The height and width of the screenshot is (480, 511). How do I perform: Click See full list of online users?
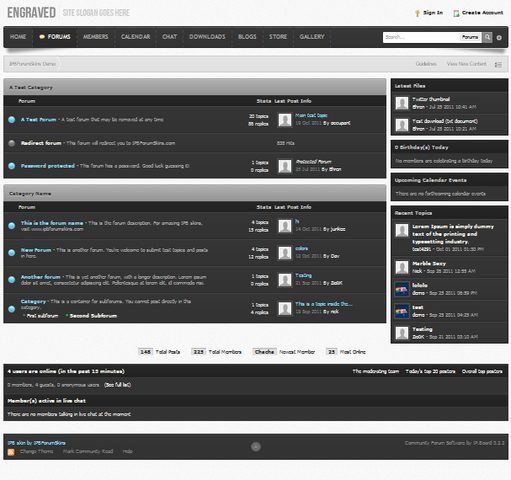[x=117, y=385]
